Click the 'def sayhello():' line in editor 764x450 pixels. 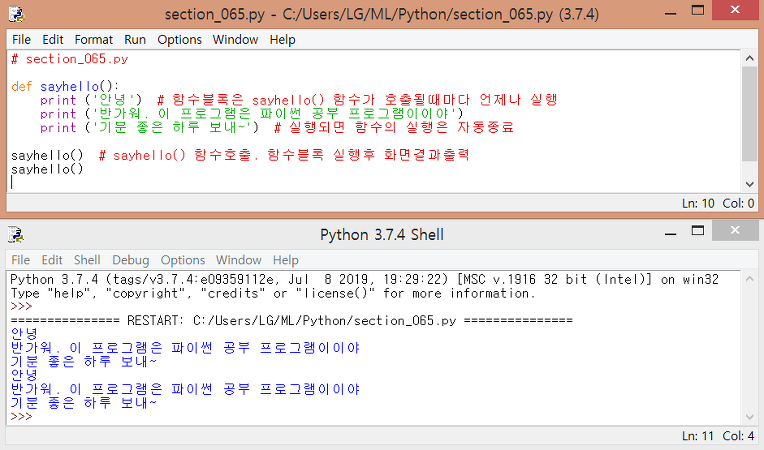[x=65, y=87]
